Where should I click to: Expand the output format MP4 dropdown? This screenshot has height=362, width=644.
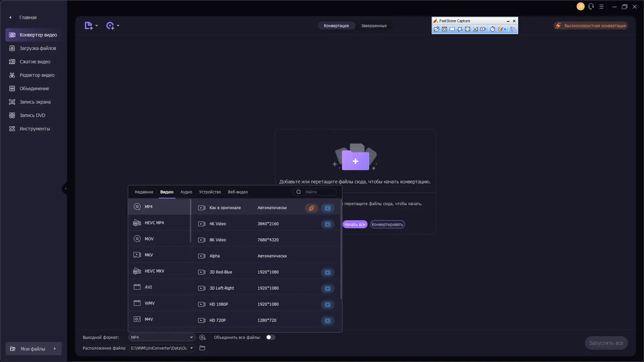[192, 338]
